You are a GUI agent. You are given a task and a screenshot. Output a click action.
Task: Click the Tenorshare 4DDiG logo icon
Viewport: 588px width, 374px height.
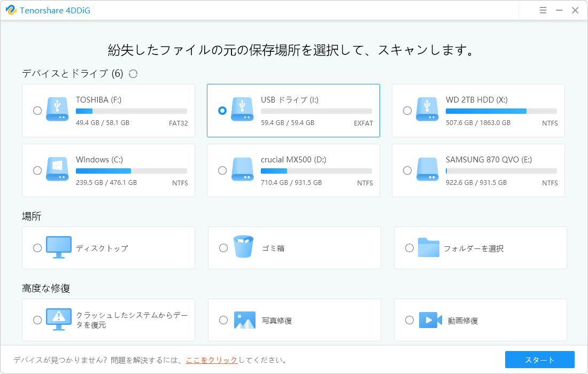pos(11,10)
